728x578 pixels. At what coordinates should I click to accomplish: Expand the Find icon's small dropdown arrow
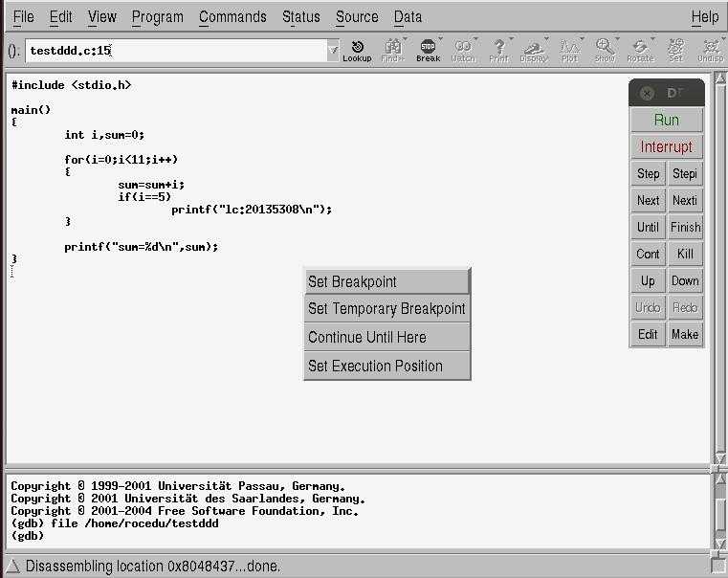(x=405, y=39)
